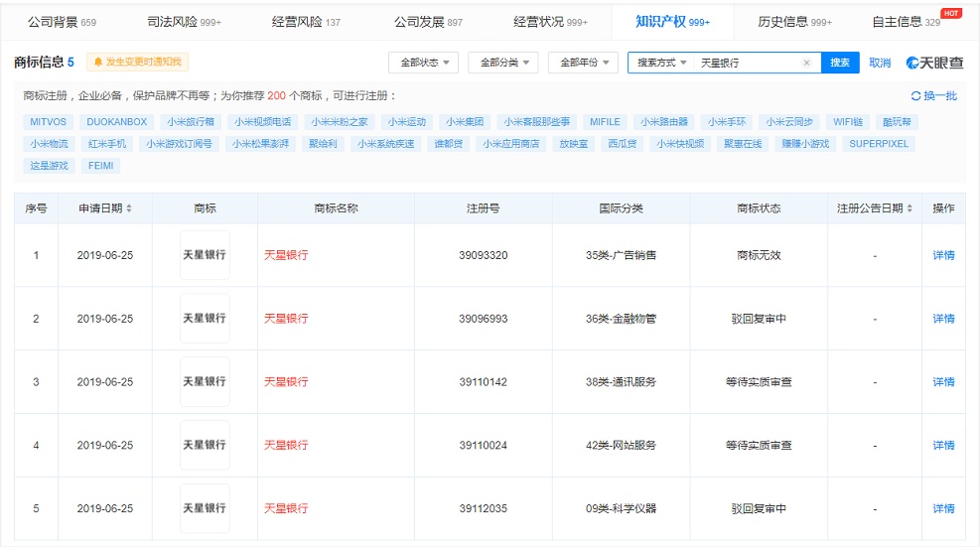Expand the 全部分类 dropdown
The image size is (980, 547).
click(x=503, y=63)
